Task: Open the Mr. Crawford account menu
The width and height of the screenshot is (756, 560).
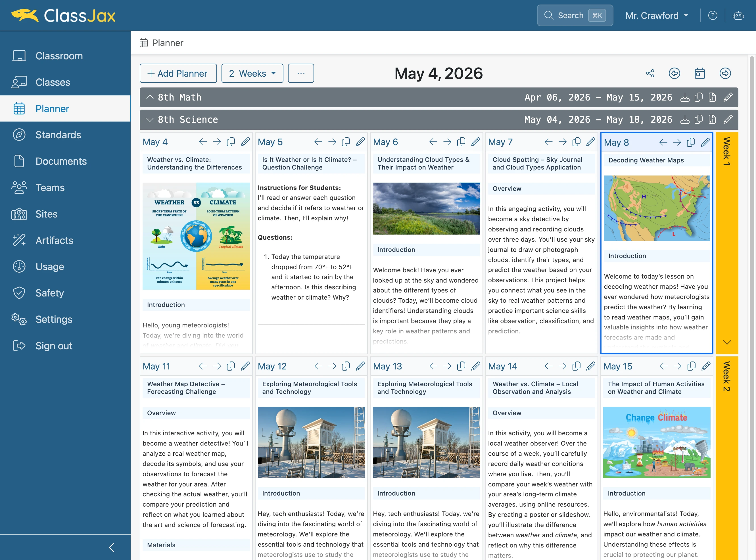Action: (x=657, y=16)
